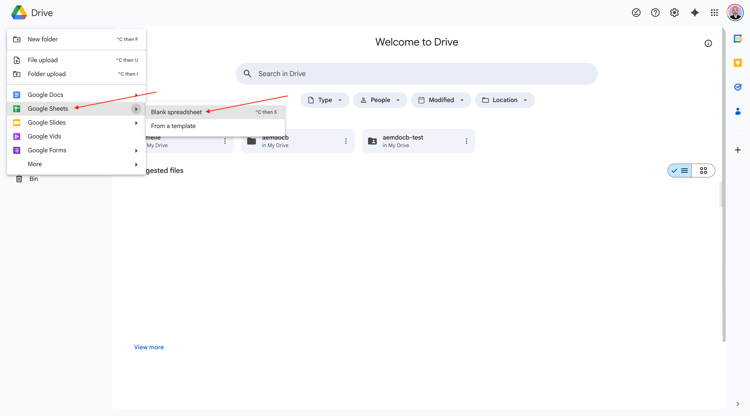Open more options for aemdocb folder

pos(346,141)
